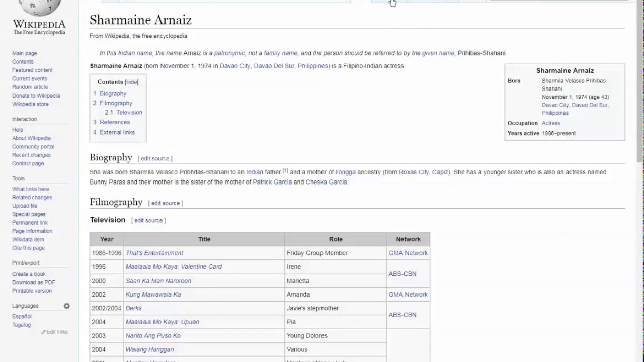The width and height of the screenshot is (644, 362).
Task: Switch to Español language version
Action: coord(22,317)
